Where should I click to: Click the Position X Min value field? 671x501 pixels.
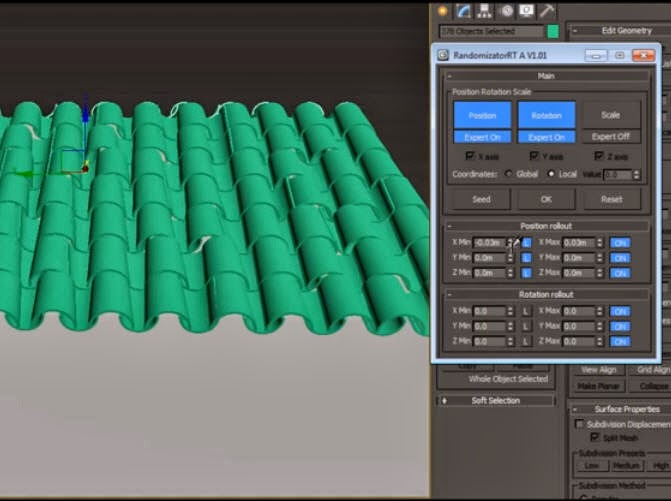(x=489, y=243)
